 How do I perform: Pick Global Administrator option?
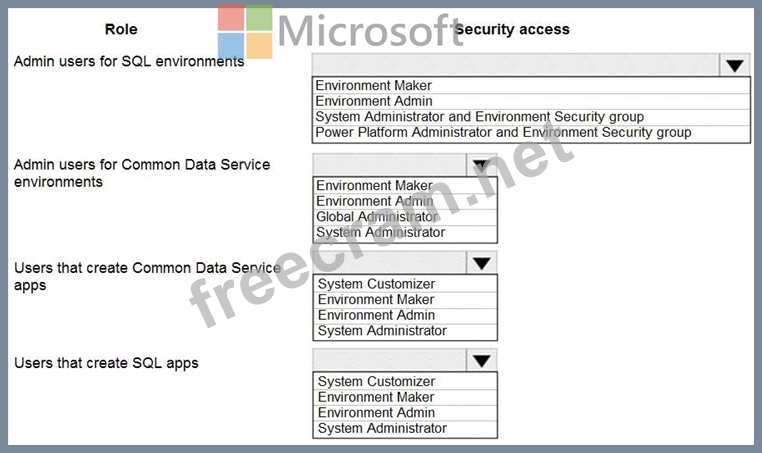coord(377,217)
